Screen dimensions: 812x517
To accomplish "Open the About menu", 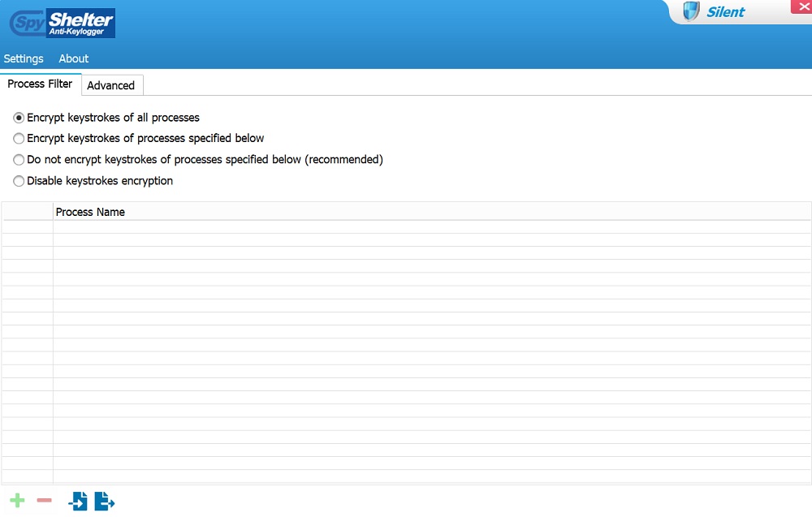I will point(73,58).
